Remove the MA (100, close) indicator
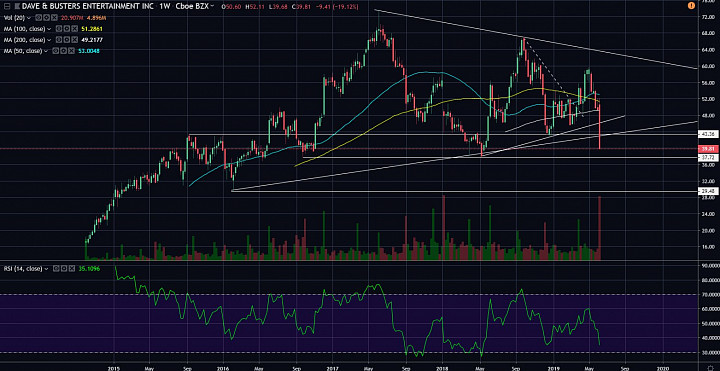Image resolution: width=720 pixels, height=371 pixels. 74,28
